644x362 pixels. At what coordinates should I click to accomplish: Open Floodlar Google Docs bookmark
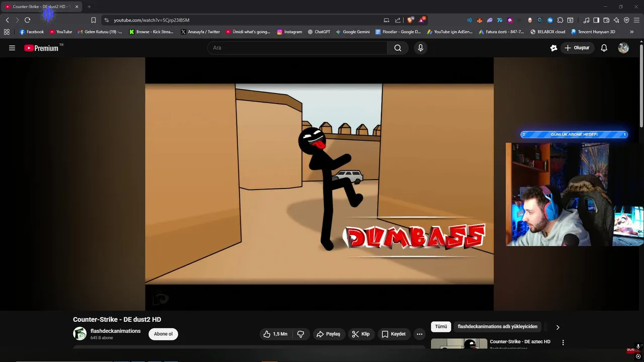tap(398, 32)
